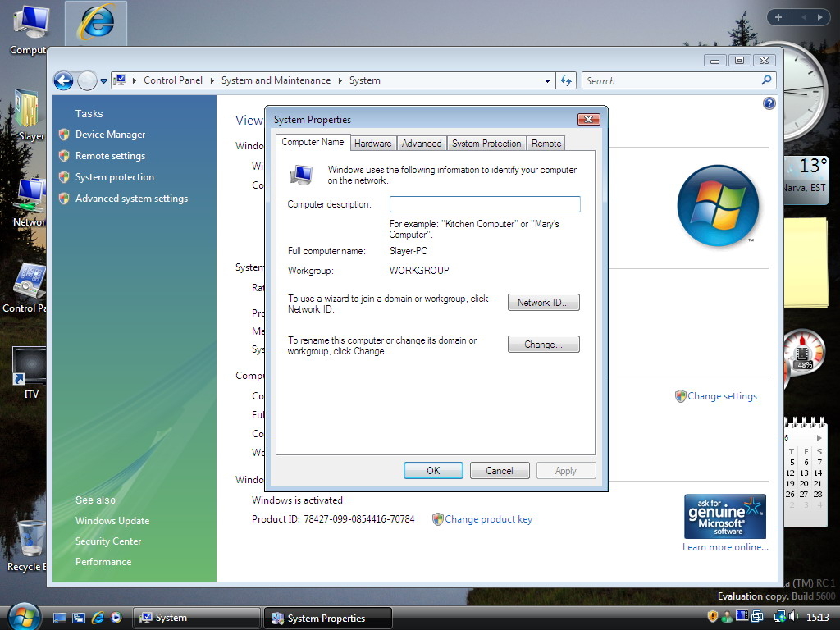
Task: Open Security Center under See also
Action: [108, 541]
